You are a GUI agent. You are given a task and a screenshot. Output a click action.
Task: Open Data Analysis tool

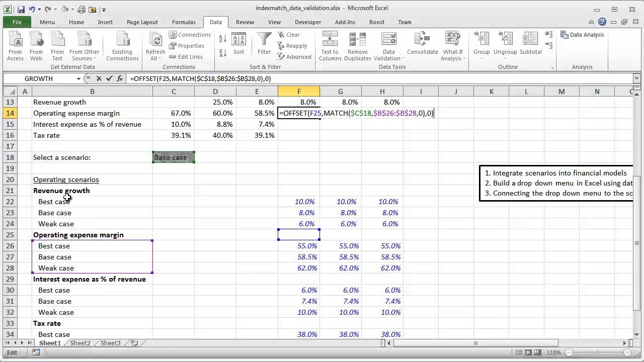(x=582, y=35)
